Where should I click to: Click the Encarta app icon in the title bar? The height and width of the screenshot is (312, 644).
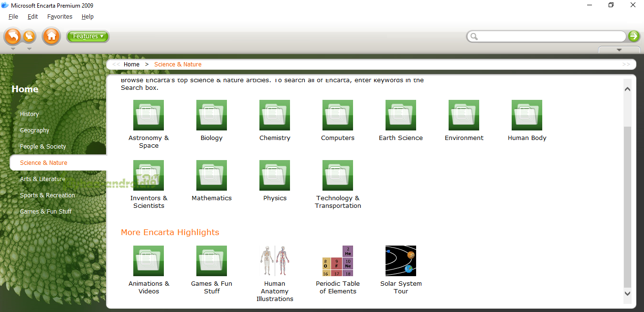point(5,5)
